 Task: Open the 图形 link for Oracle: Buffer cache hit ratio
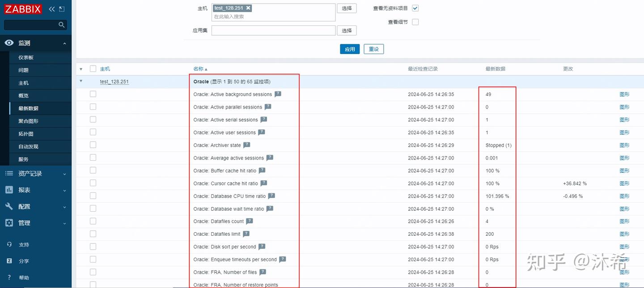coord(624,171)
